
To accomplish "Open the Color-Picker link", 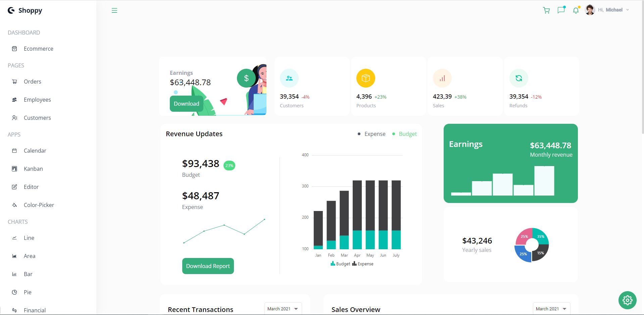I will click(39, 205).
